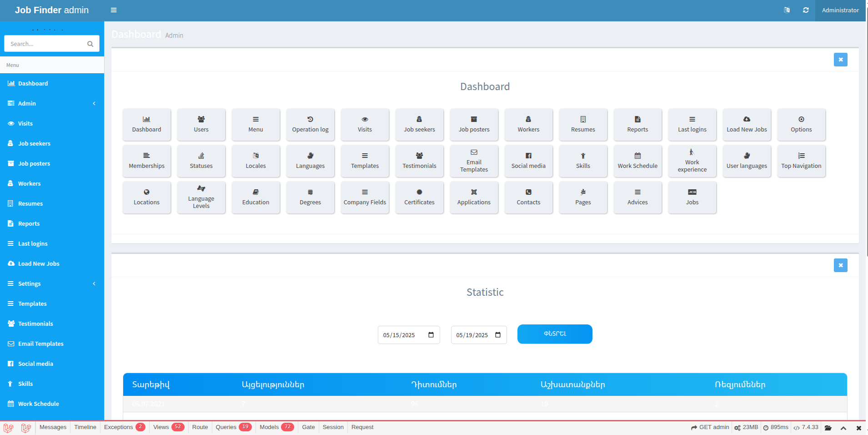Open the Work Schedule tile
Viewport: 868px width, 435px height.
pyautogui.click(x=637, y=161)
